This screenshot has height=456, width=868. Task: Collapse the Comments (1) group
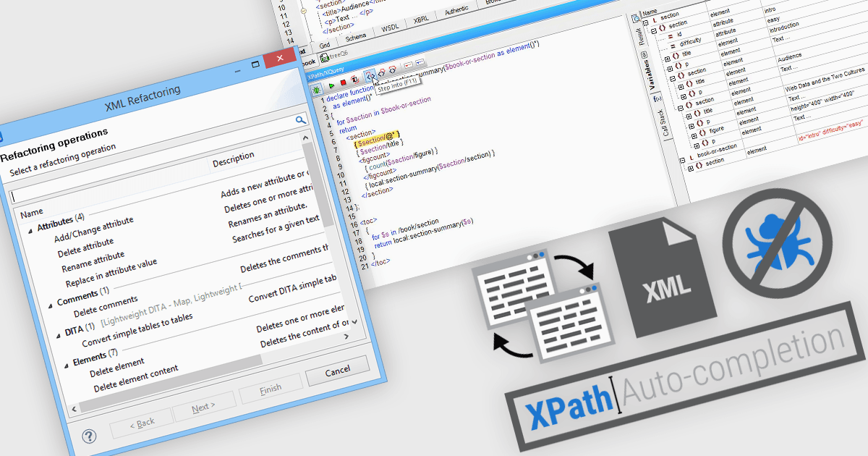click(51, 305)
